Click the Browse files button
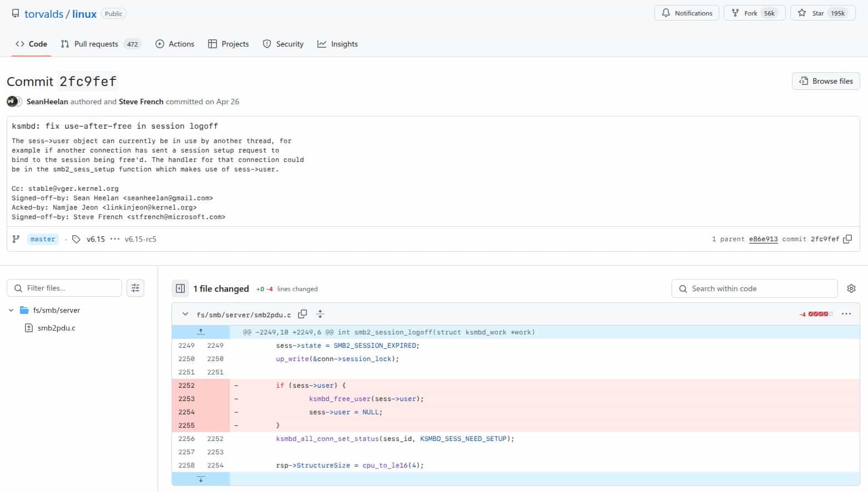868x492 pixels. [x=825, y=81]
